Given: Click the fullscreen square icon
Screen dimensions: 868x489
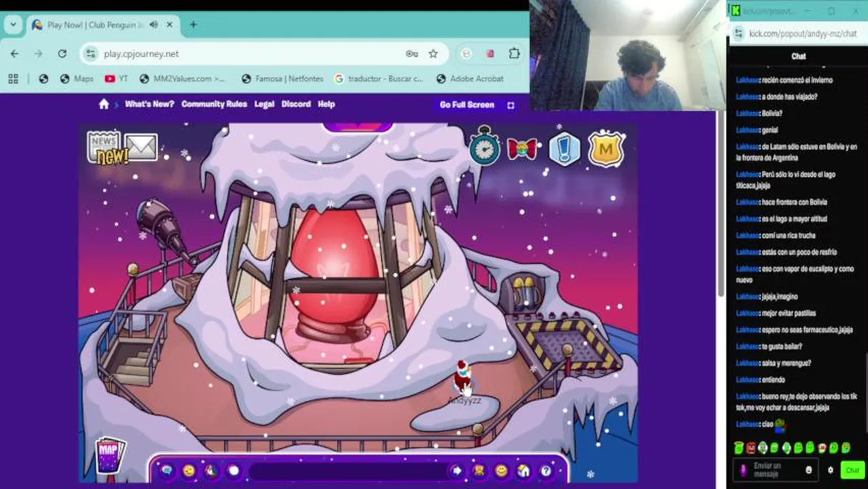Looking at the screenshot, I should [x=511, y=105].
